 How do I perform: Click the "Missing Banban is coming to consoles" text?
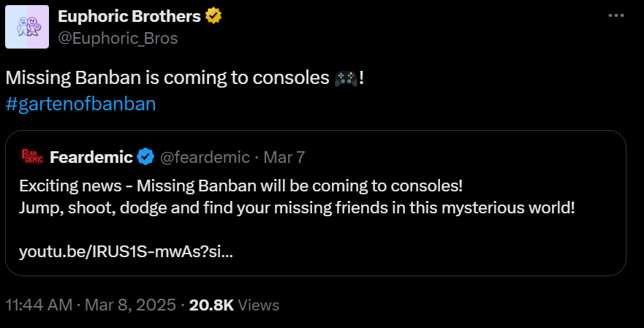click(167, 77)
